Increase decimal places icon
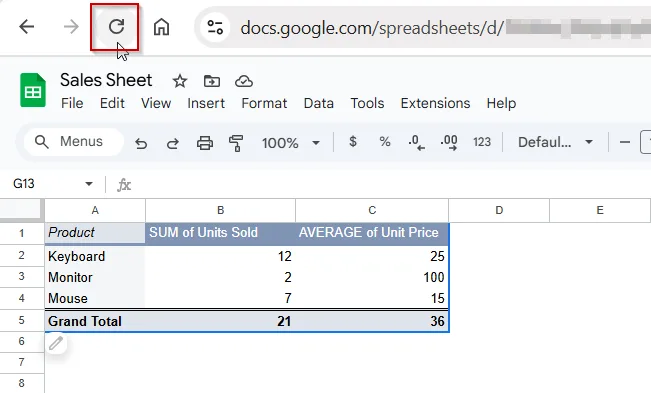651x393 pixels. coord(449,143)
